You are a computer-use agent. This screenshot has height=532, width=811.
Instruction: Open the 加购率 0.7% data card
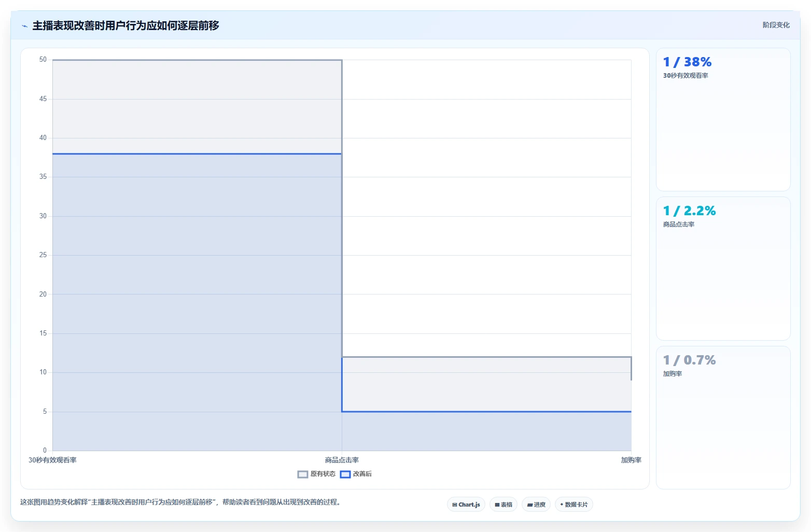tap(723, 417)
